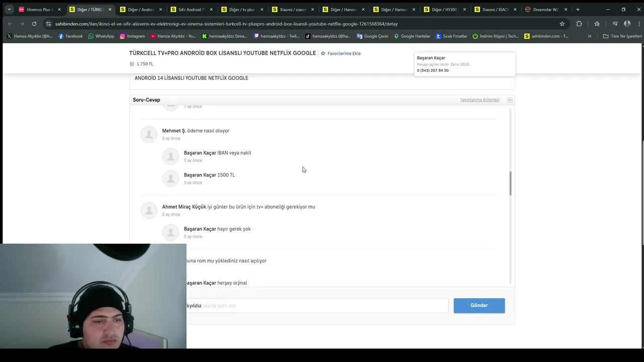
Task: View site information icon in address bar
Action: 48,24
